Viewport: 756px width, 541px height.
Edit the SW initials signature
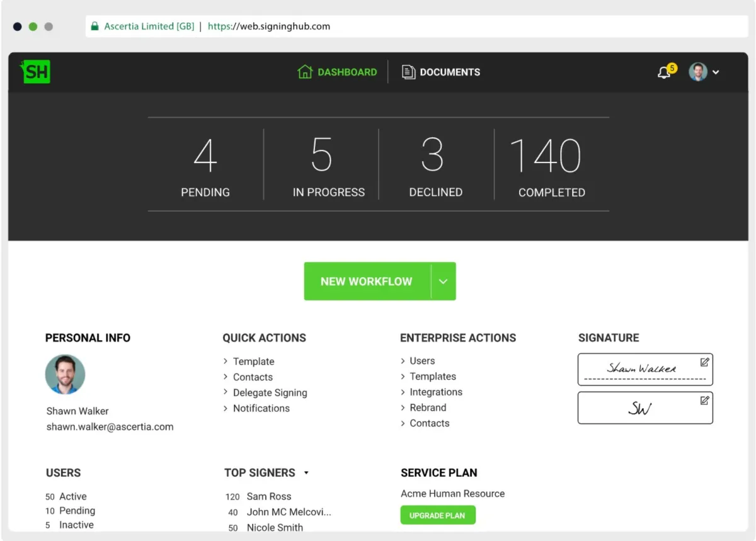(704, 401)
